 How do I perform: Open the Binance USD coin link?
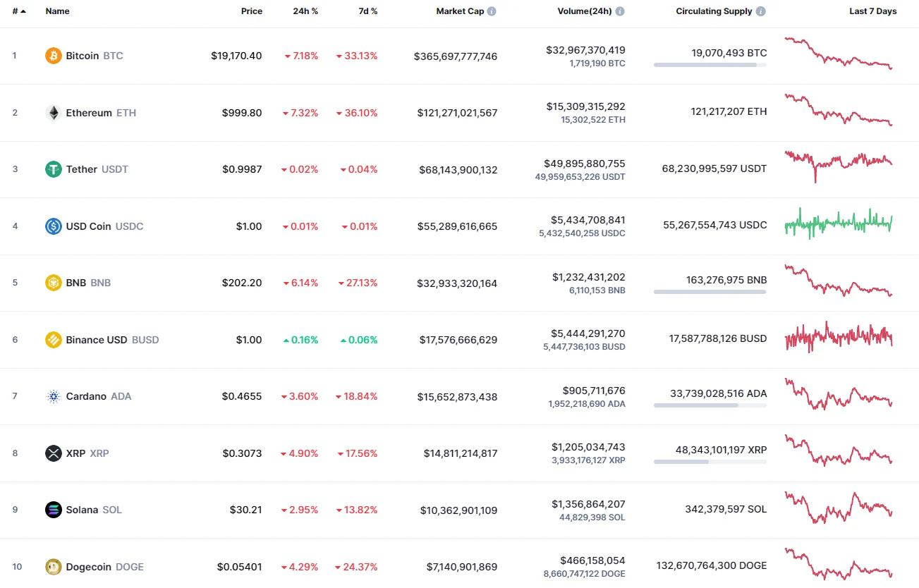pyautogui.click(x=97, y=340)
